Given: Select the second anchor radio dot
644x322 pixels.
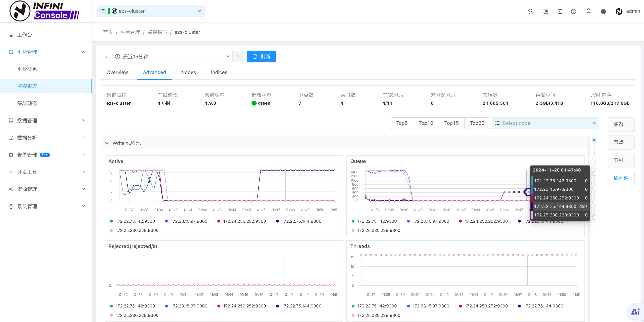Looking at the screenshot, I should pos(594,159).
